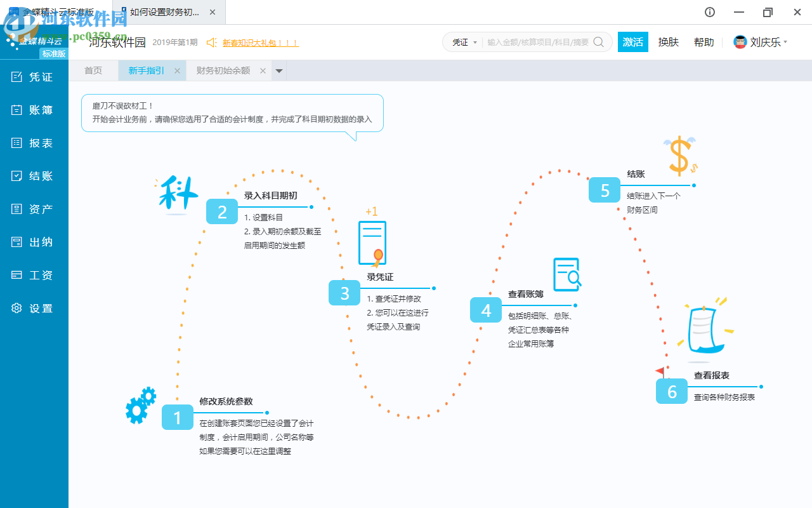Click the 激活 (Activate) button

[632, 42]
